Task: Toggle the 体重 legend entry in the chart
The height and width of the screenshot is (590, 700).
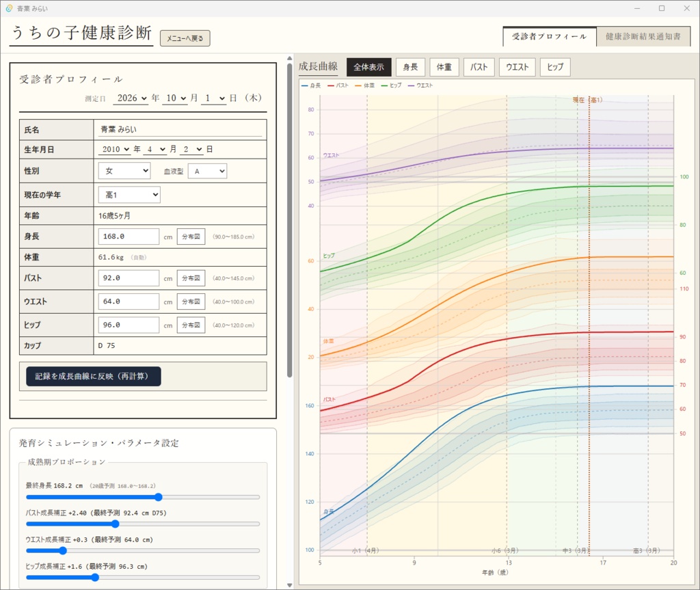Action: [365, 85]
